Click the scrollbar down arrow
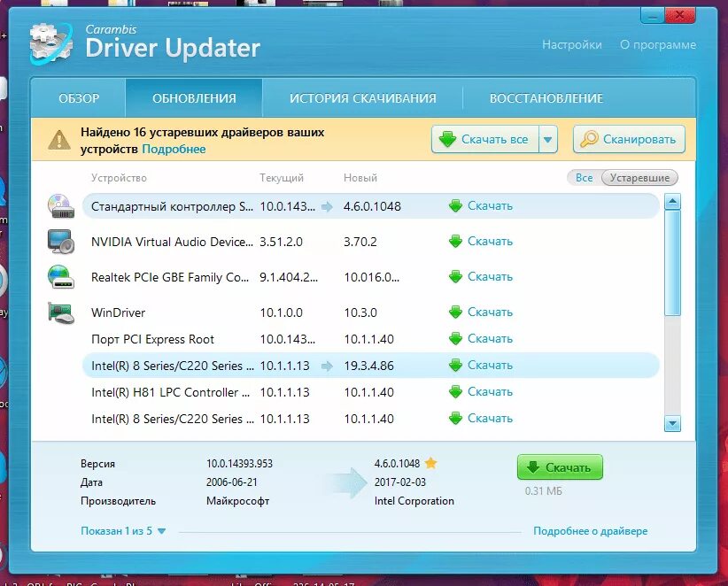Screen dimensions: 728x586 pos(672,424)
